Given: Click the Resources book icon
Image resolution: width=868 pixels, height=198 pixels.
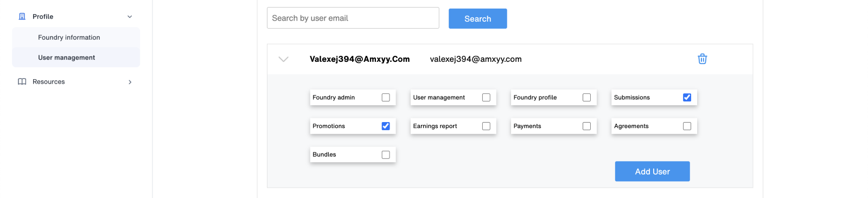Looking at the screenshot, I should pos(22,81).
